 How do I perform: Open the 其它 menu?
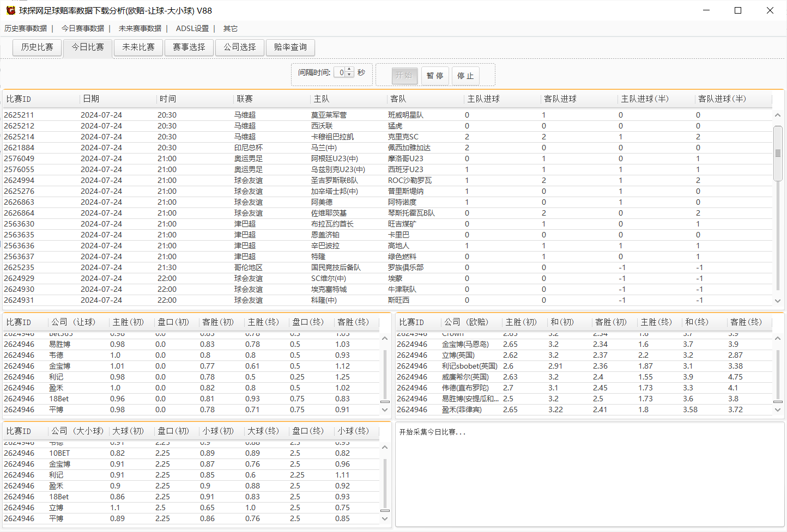tap(230, 28)
